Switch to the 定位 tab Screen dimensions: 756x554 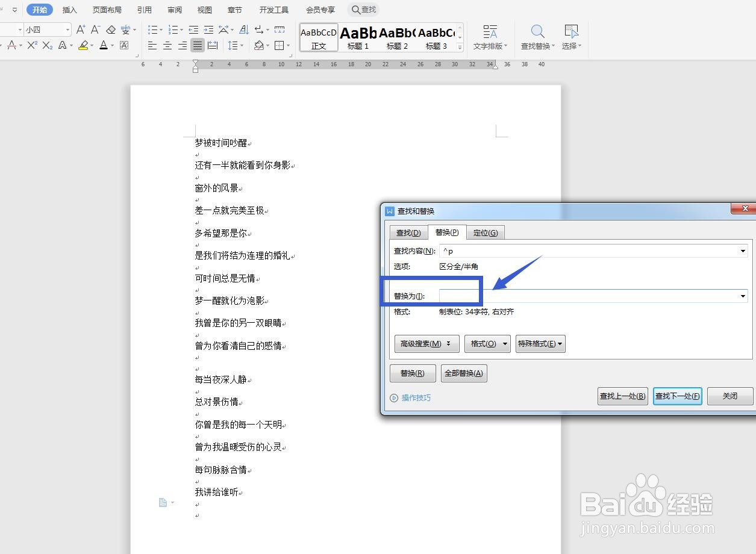(x=486, y=232)
